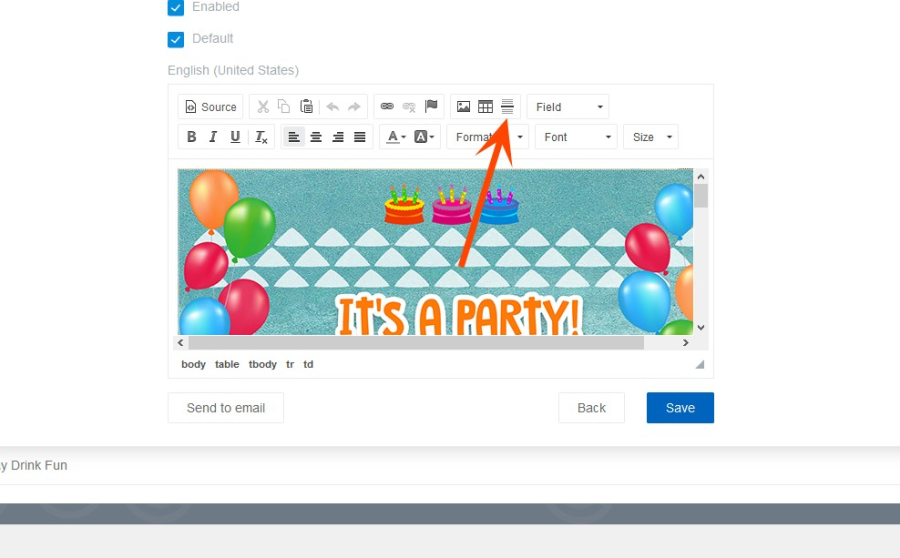Uncheck the Enabled checkbox
The width and height of the screenshot is (900, 558).
click(x=176, y=7)
